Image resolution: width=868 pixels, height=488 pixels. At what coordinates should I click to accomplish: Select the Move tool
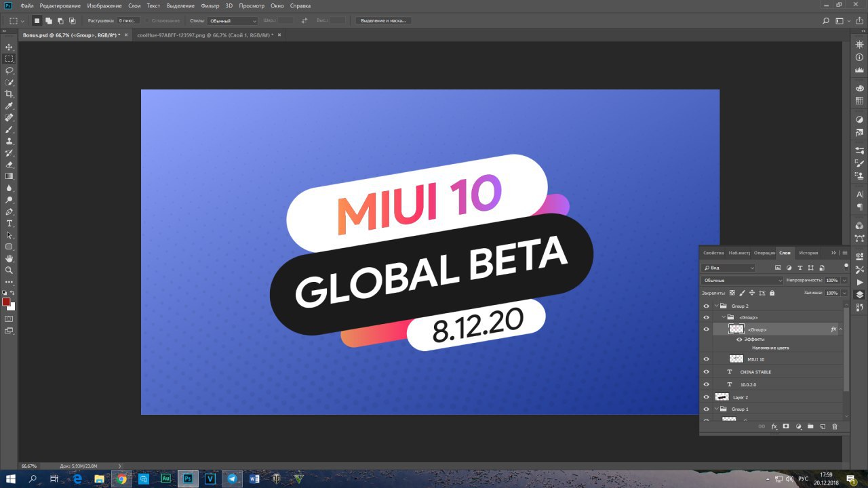[9, 47]
